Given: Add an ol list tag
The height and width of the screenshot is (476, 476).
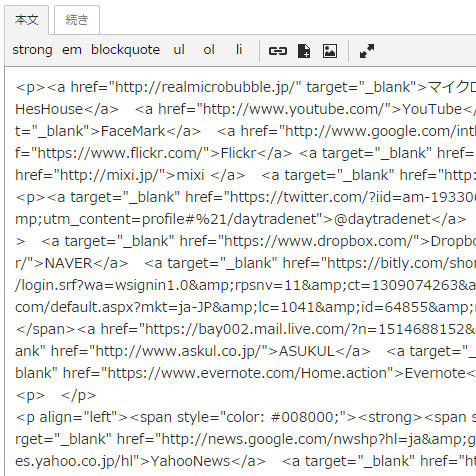Looking at the screenshot, I should click(x=209, y=50).
